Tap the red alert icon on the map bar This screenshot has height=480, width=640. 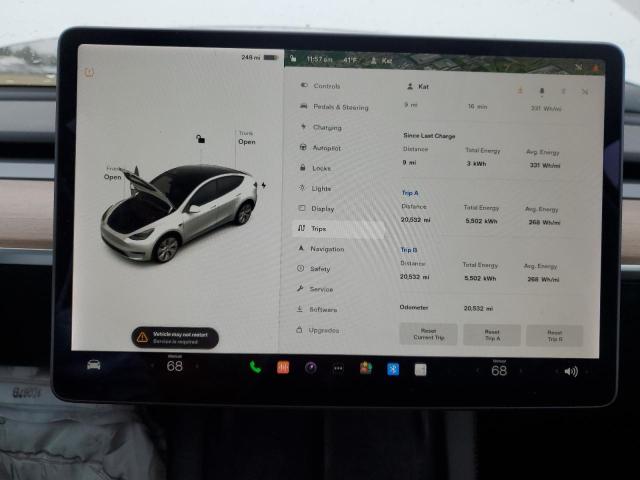[596, 69]
